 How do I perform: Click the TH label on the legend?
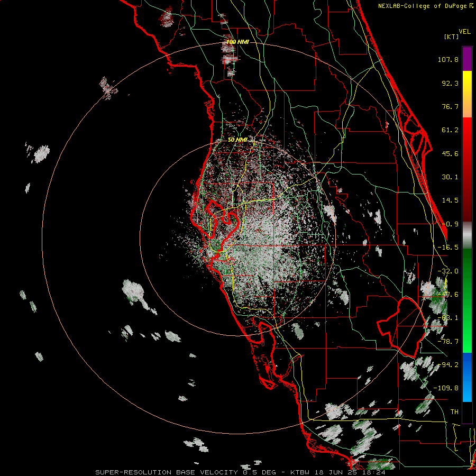pos(454,412)
